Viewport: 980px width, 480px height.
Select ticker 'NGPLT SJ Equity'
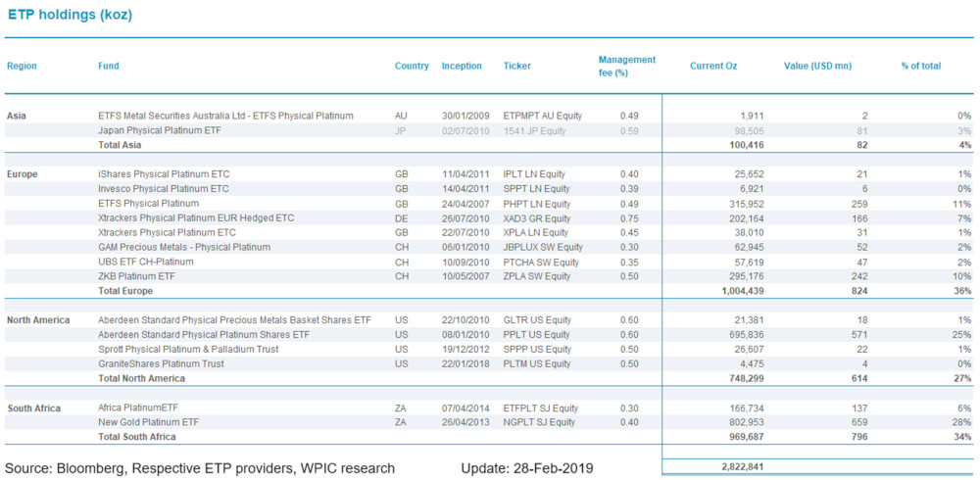click(539, 422)
